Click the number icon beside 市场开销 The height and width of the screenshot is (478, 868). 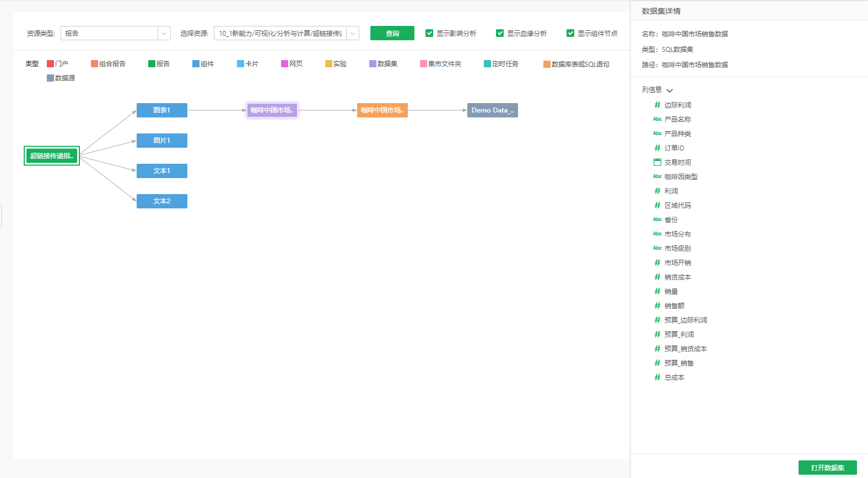657,262
